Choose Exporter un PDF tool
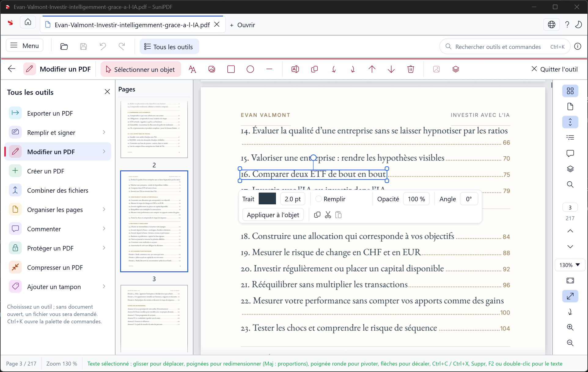This screenshot has height=372, width=588. 58,113
